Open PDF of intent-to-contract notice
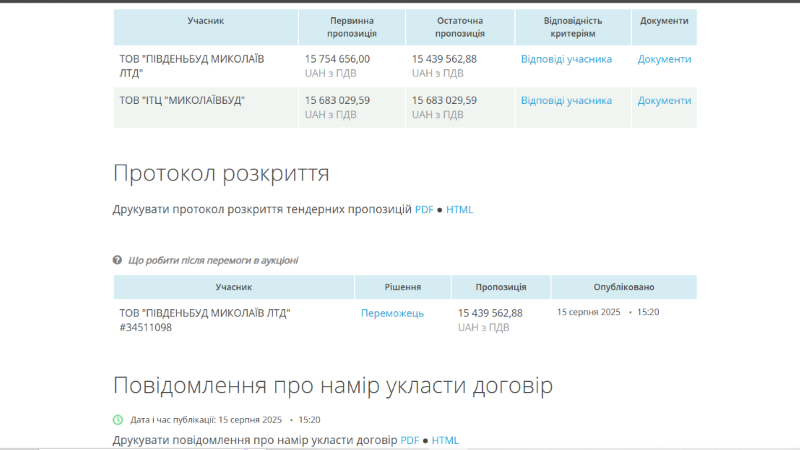800x450 pixels. coord(410,440)
